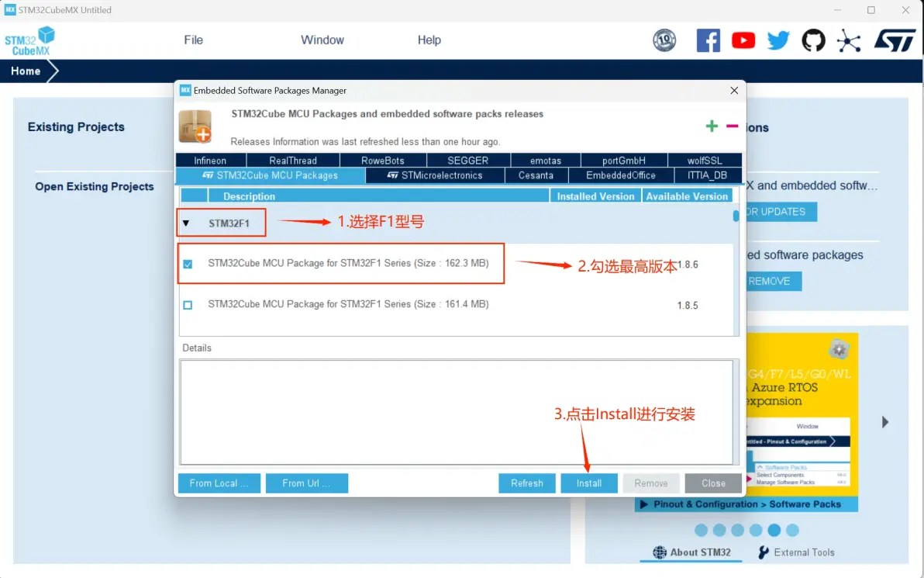Image resolution: width=924 pixels, height=578 pixels.
Task: Switch to the Infineon tab
Action: (210, 160)
